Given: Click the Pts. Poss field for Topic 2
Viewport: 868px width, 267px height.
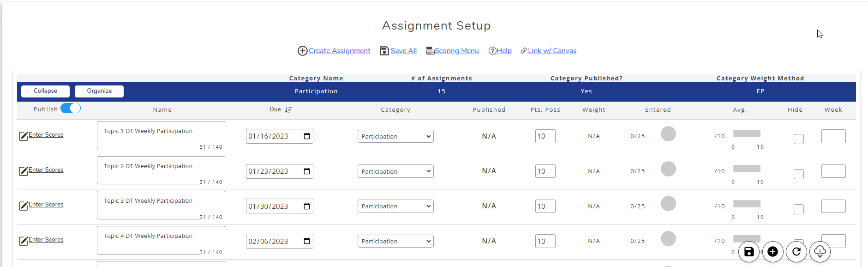Looking at the screenshot, I should [x=545, y=171].
